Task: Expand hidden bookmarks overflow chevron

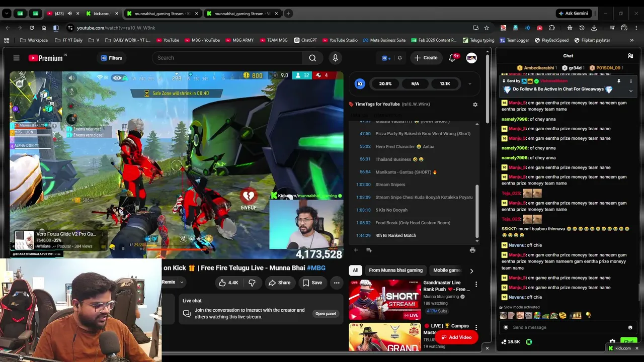Action: (x=631, y=40)
